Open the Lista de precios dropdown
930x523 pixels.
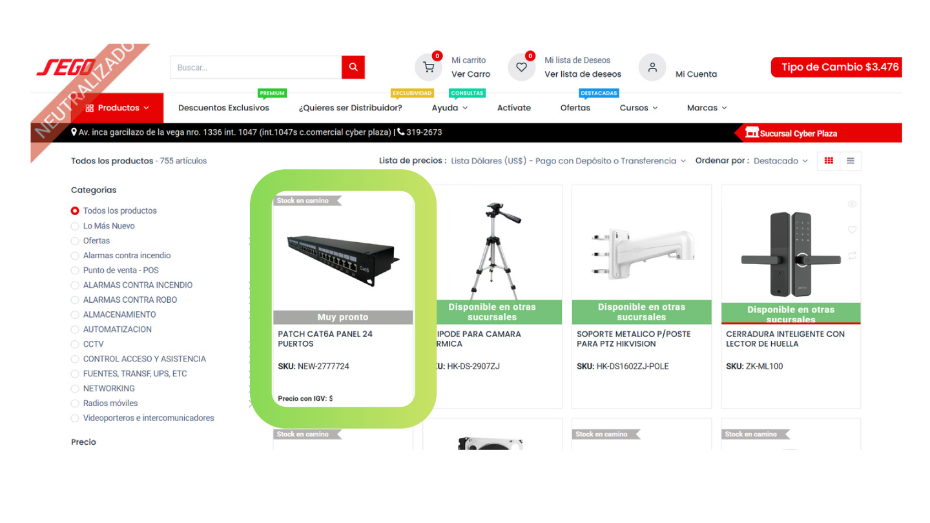(x=568, y=160)
